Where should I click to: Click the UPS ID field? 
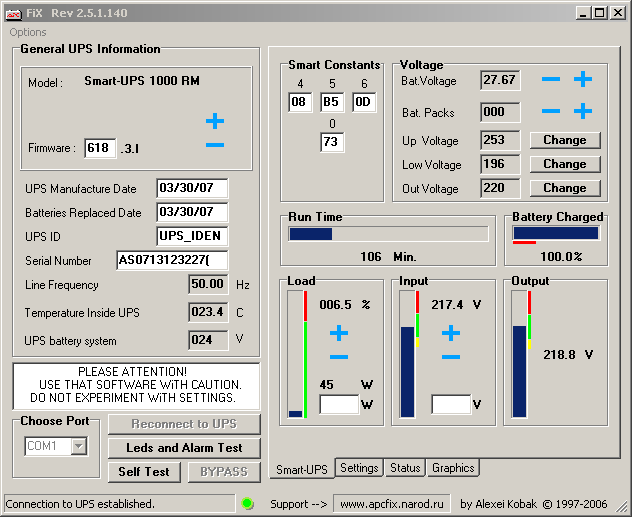pyautogui.click(x=192, y=236)
